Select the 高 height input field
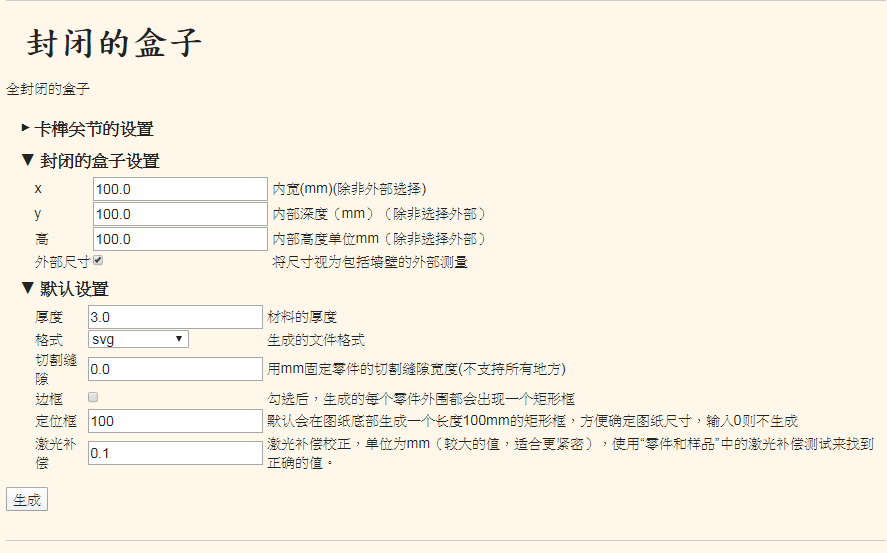887x553 pixels. point(180,239)
